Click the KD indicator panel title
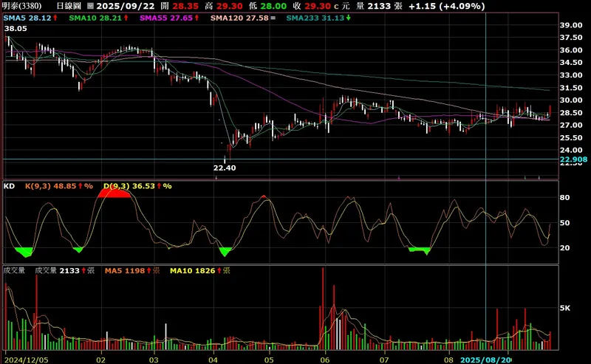This screenshot has height=364, width=591. 9,186
